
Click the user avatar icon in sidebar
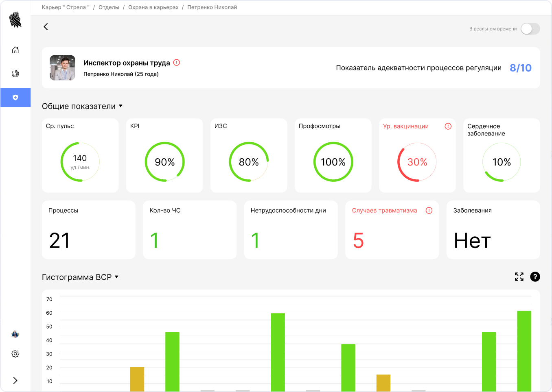click(15, 334)
